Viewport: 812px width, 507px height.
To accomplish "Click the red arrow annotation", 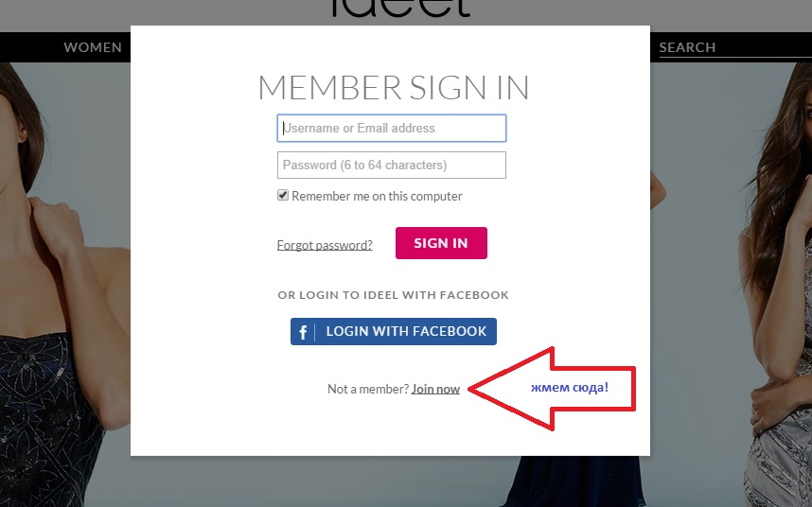I will click(x=553, y=388).
